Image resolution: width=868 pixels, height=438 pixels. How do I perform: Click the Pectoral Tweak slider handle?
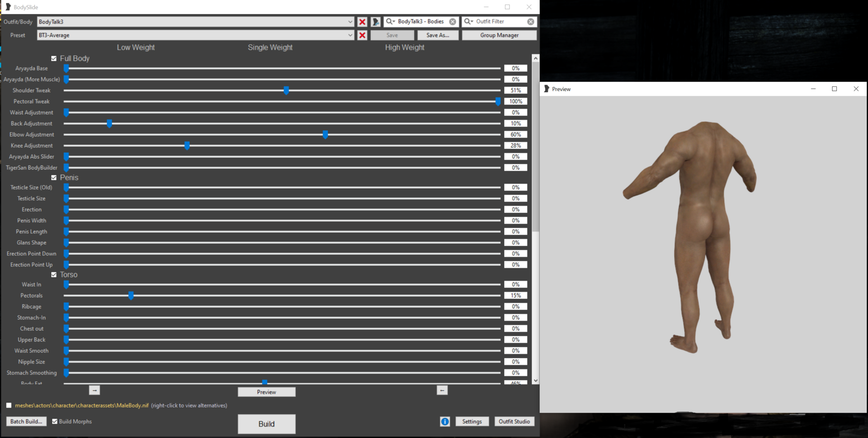pos(498,101)
